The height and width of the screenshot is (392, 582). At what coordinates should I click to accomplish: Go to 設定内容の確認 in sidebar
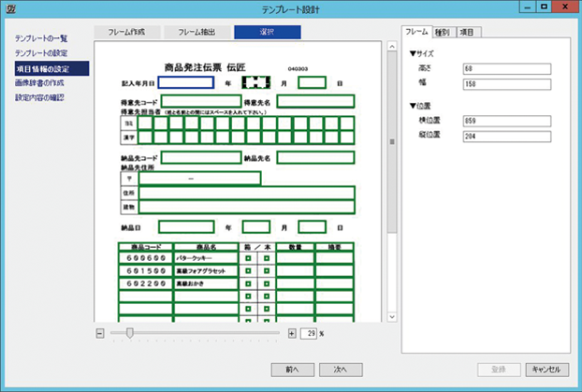click(39, 97)
